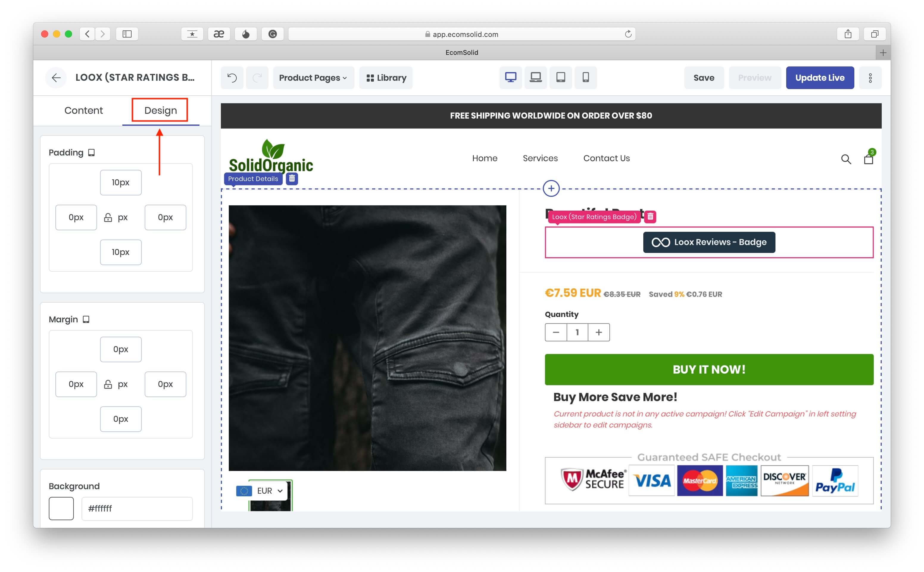Image resolution: width=924 pixels, height=572 pixels.
Task: Click the black pants product image
Action: click(x=367, y=338)
